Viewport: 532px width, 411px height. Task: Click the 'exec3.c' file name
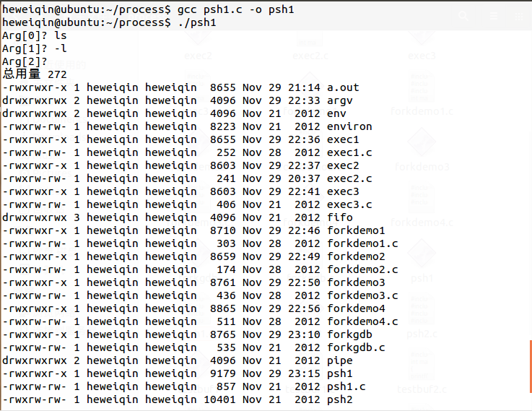349,204
